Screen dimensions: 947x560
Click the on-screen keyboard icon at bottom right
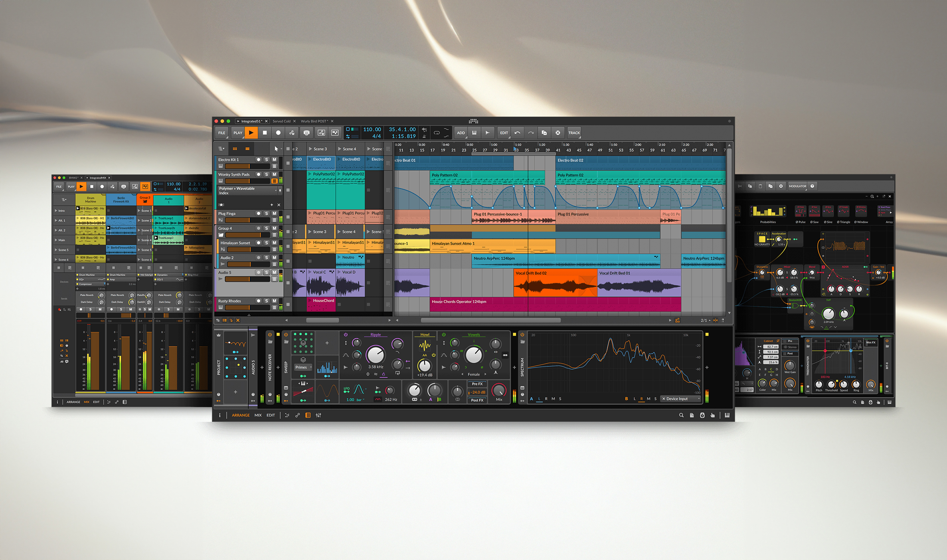pos(727,415)
